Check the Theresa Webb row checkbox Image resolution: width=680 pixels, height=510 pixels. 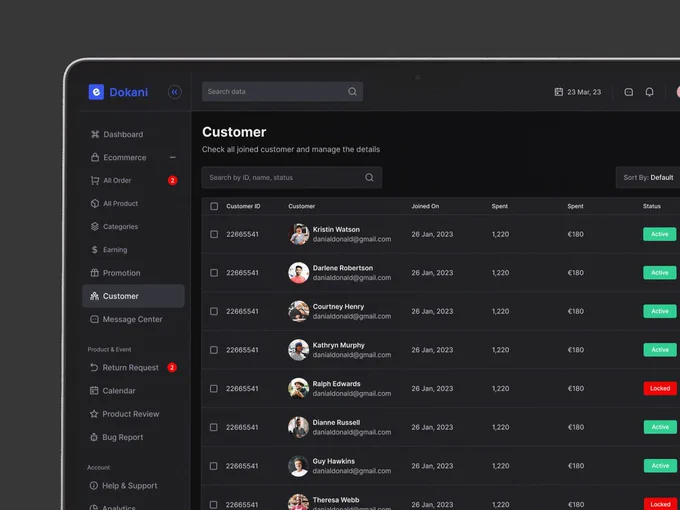(x=213, y=504)
